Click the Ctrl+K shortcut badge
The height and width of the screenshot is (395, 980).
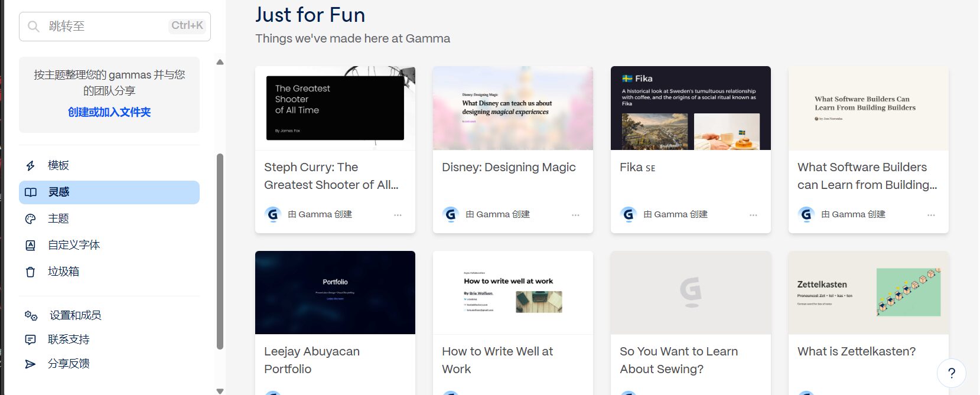click(187, 26)
